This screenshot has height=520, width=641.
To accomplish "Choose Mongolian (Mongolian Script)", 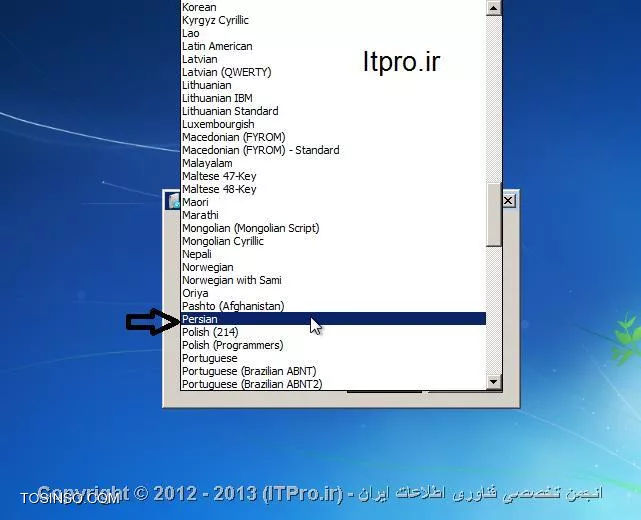I will [x=333, y=228].
